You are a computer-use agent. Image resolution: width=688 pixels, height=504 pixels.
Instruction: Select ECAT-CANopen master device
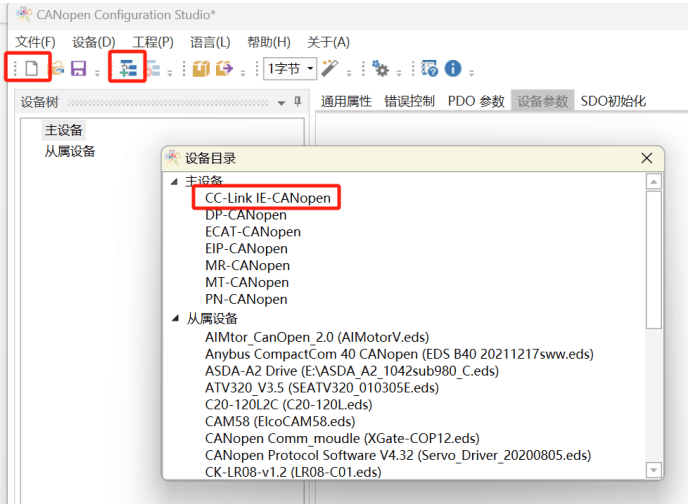pyautogui.click(x=253, y=232)
